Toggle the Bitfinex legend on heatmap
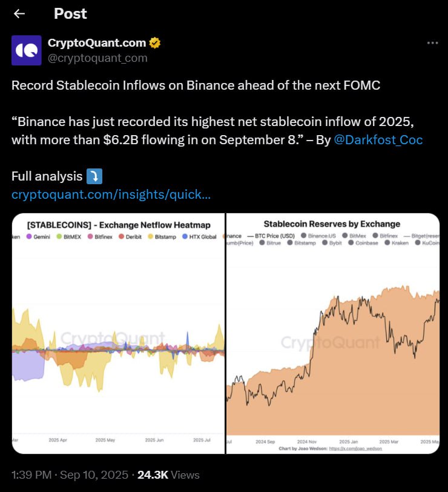Viewport: 448px width, 492px height. pos(100,236)
